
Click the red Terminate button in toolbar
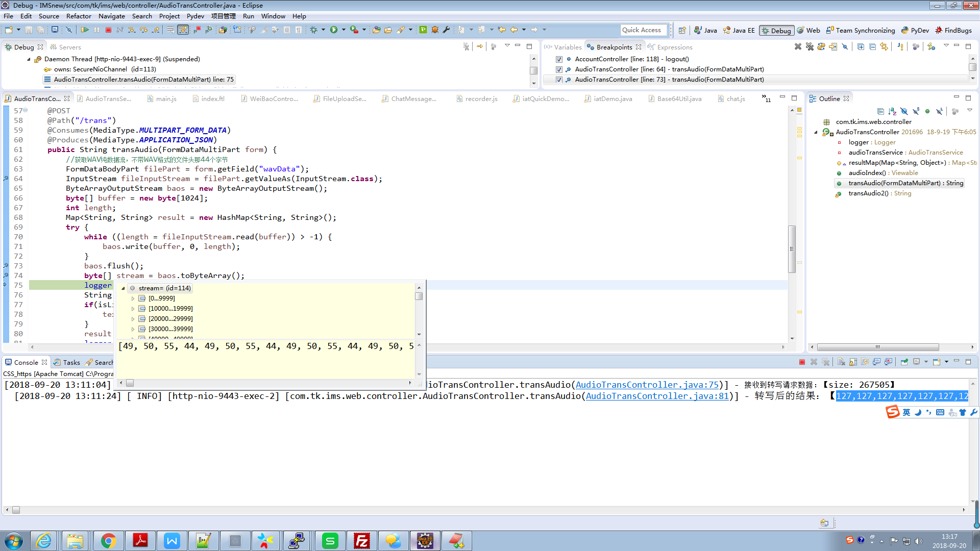[x=108, y=30]
